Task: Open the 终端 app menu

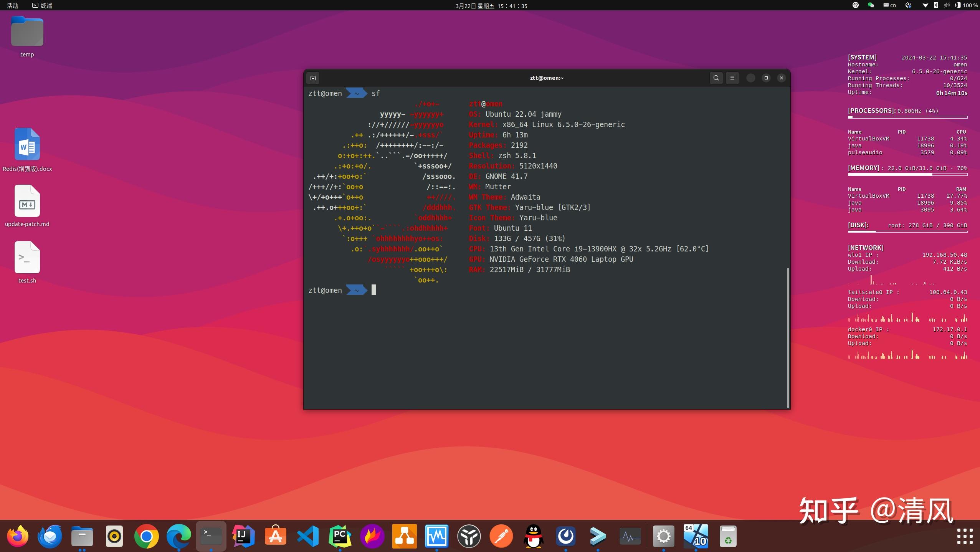Action: tap(42, 5)
